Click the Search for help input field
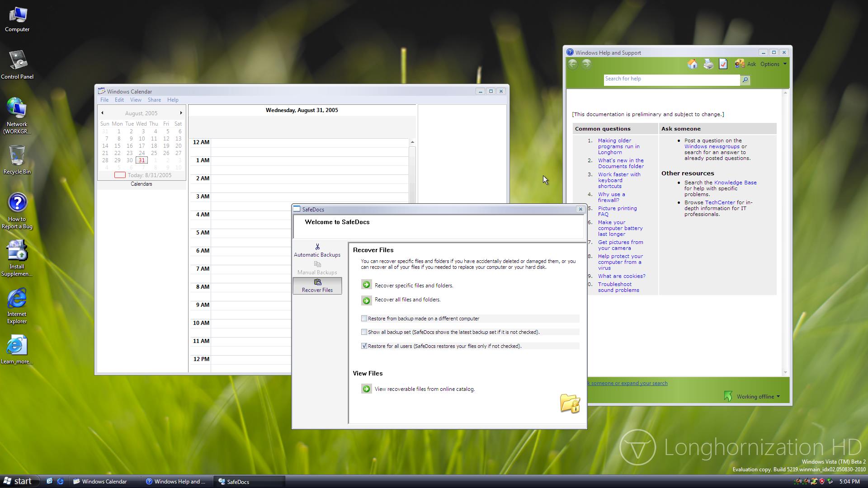 [671, 80]
